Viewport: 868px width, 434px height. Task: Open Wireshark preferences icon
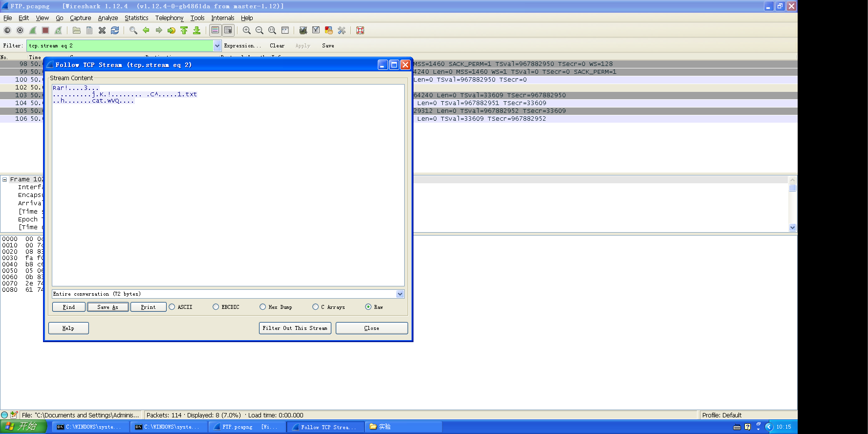342,30
